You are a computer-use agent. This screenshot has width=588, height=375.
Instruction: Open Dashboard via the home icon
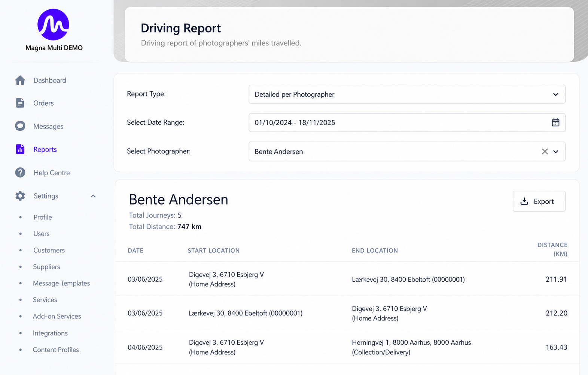pyautogui.click(x=20, y=80)
